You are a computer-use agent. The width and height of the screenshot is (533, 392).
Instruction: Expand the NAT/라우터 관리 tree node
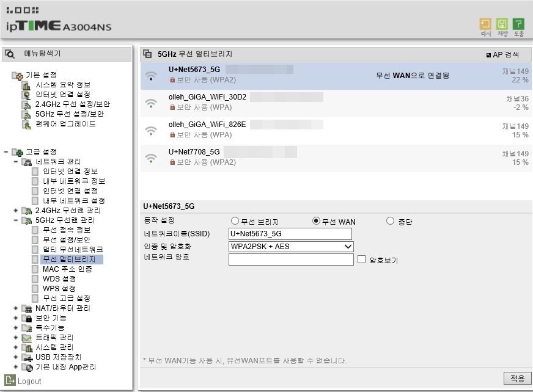pyautogui.click(x=16, y=308)
